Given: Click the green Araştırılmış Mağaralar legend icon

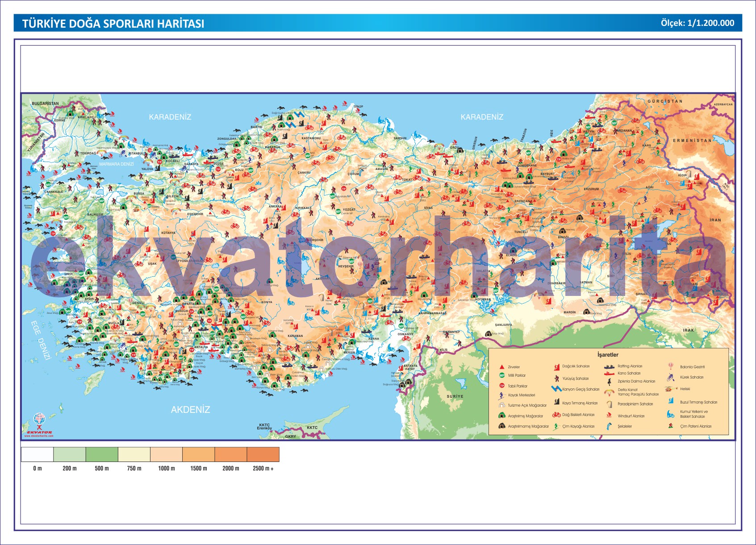Looking at the screenshot, I should click(x=502, y=416).
